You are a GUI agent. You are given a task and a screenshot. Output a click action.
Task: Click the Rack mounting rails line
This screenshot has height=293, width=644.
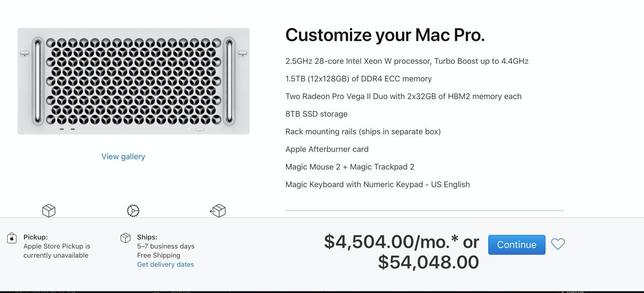[363, 131]
